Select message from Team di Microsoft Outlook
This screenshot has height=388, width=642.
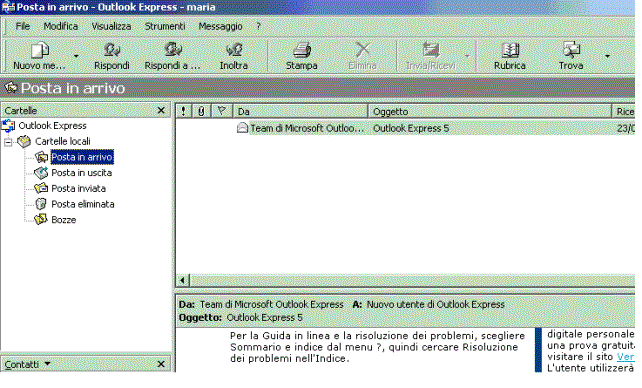[307, 129]
